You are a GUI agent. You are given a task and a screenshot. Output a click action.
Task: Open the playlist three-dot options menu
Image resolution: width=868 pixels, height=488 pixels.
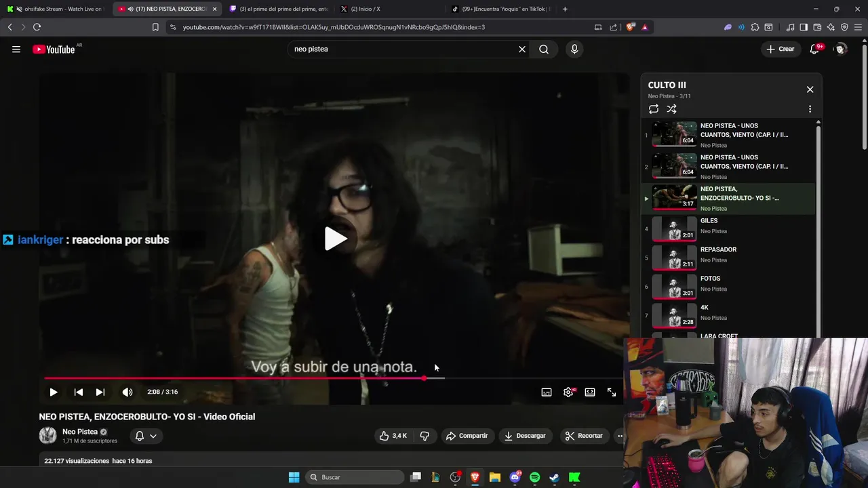[x=810, y=109]
